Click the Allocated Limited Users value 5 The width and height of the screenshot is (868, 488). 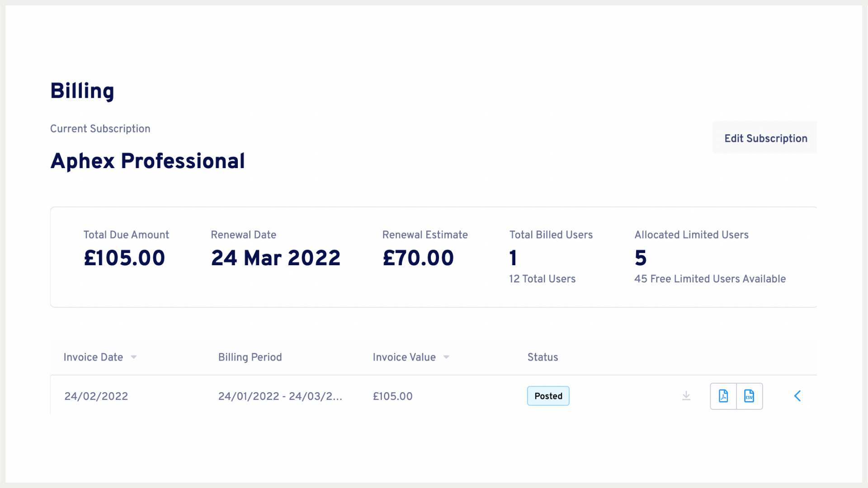[x=641, y=258]
